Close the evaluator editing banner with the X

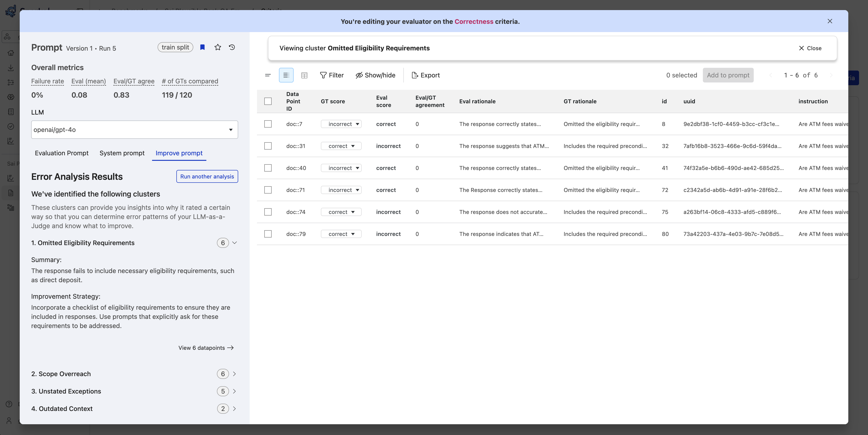click(830, 21)
